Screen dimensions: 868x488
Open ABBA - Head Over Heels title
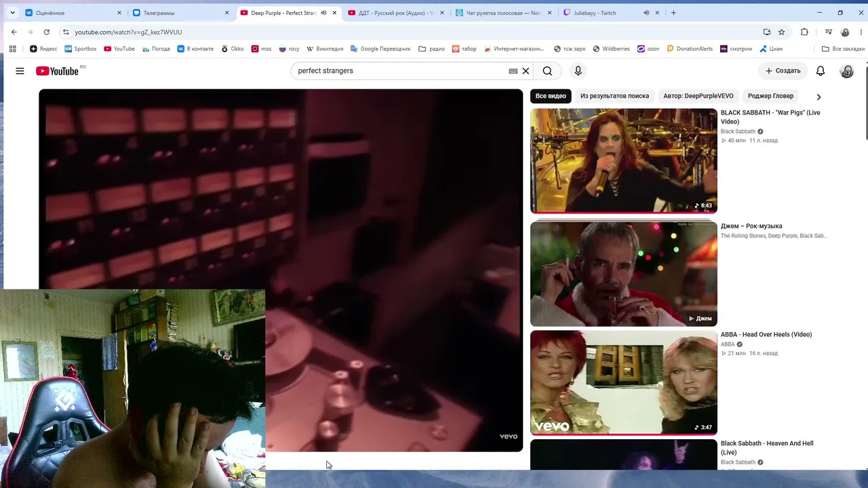(766, 334)
